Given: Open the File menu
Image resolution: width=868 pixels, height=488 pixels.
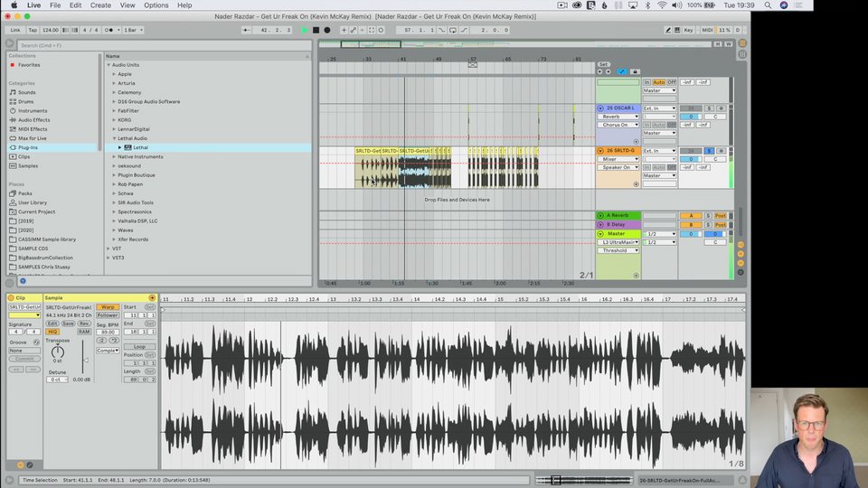Looking at the screenshot, I should pyautogui.click(x=55, y=5).
